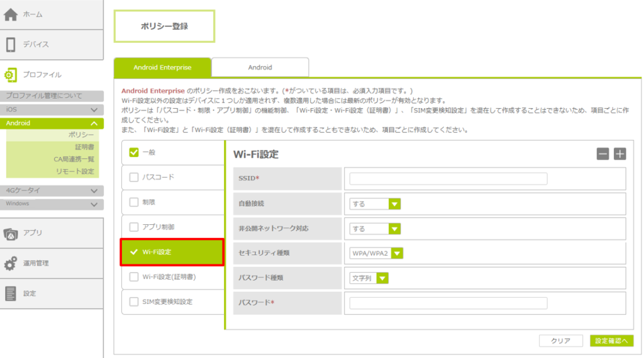Click the Home house icon
Image resolution: width=644 pixels, height=358 pixels.
pos(11,14)
